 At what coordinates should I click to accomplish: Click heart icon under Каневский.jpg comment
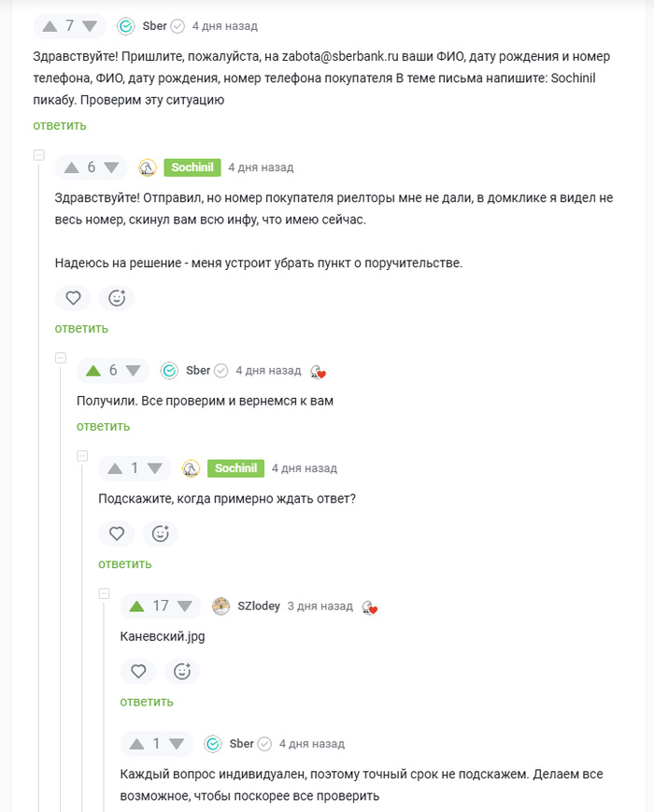138,671
